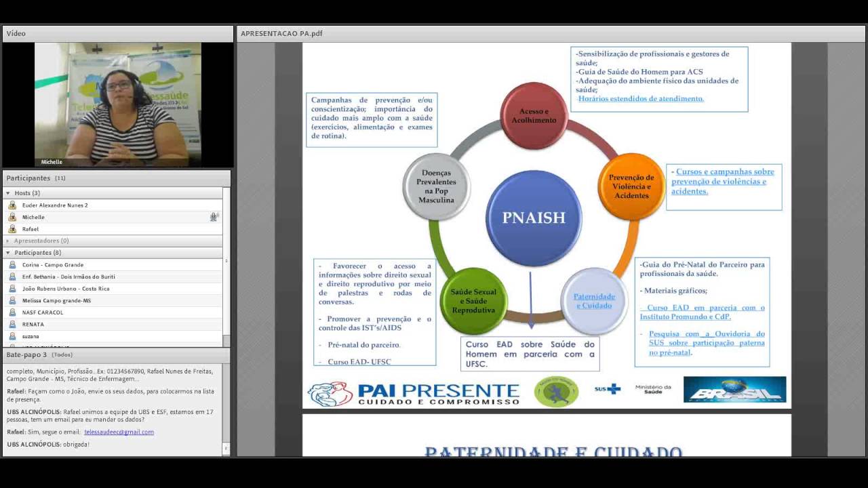The width and height of the screenshot is (868, 488).
Task: Click the central PNAISH circle
Action: tap(534, 218)
